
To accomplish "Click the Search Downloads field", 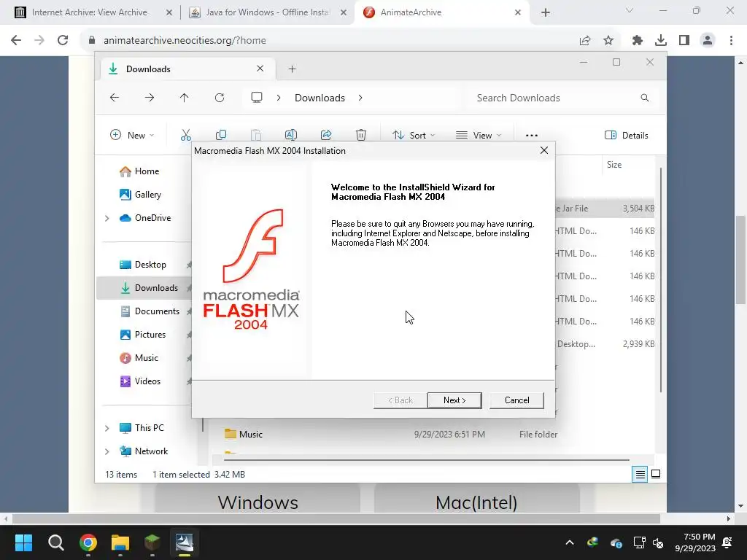I will [x=562, y=98].
